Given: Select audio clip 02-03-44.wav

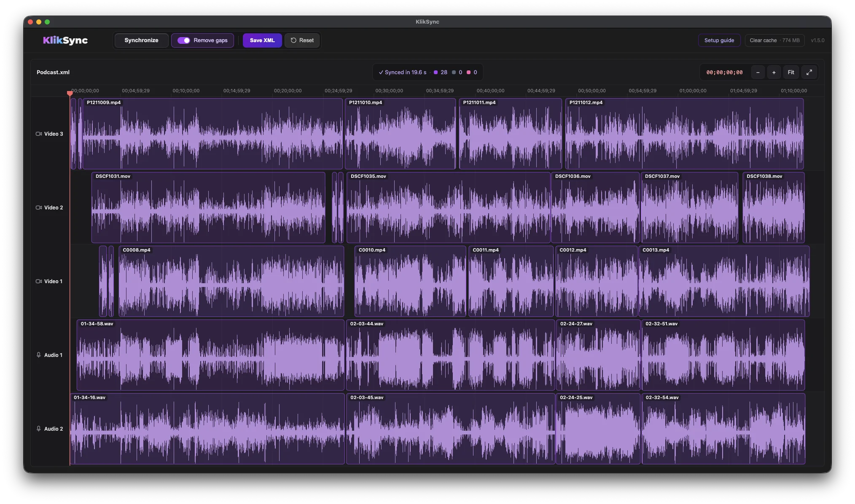Looking at the screenshot, I should 450,355.
